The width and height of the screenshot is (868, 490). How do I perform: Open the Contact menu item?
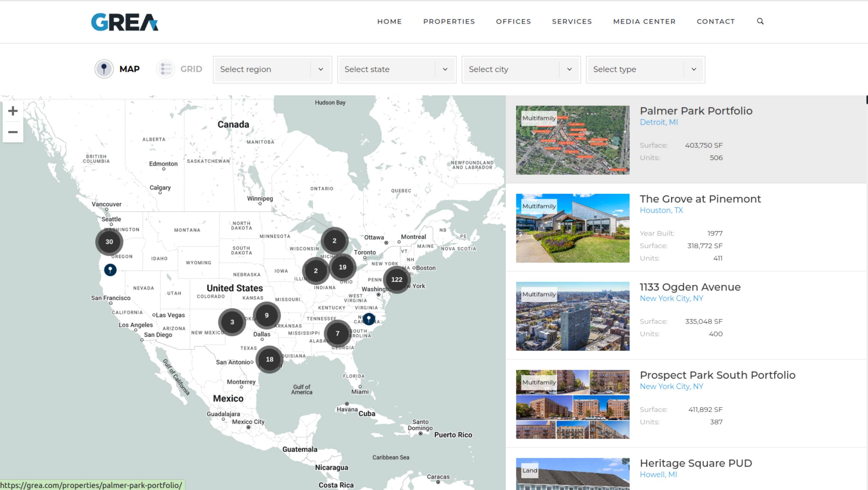pos(716,22)
